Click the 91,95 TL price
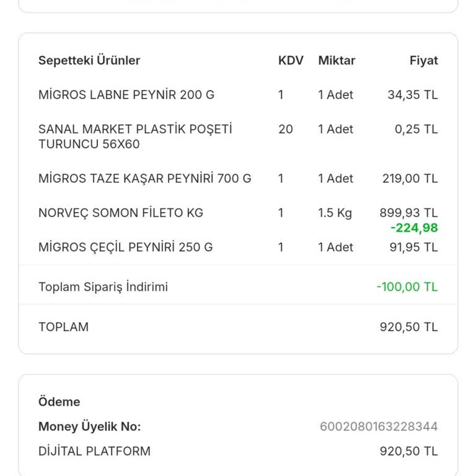Viewport: 476px width, 476px height. pos(413,247)
